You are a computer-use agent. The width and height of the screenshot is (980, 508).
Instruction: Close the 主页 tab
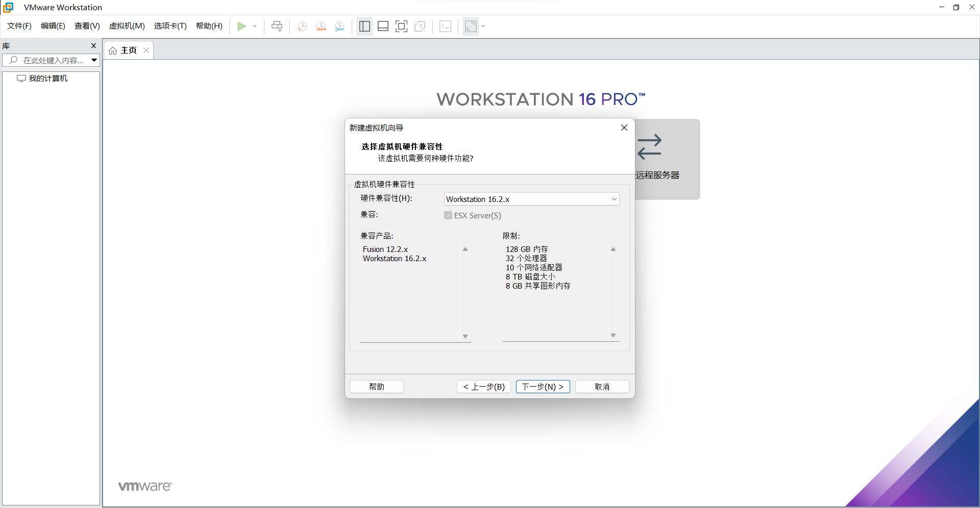click(146, 50)
